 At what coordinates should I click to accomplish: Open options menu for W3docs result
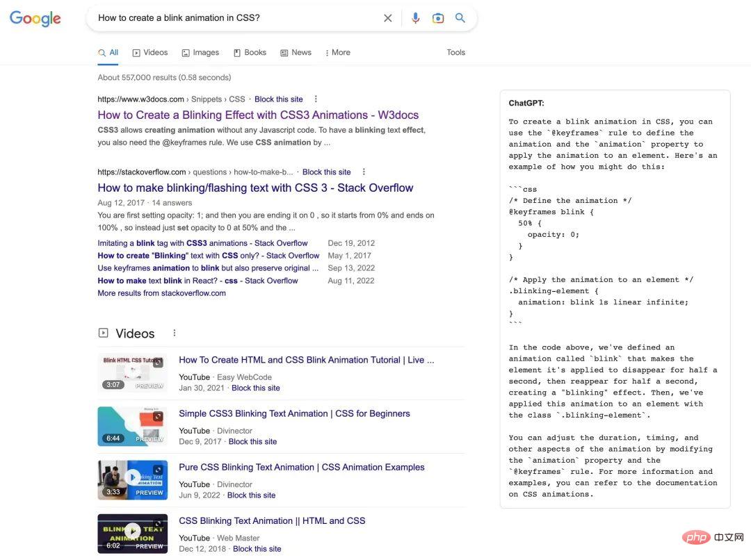pyautogui.click(x=316, y=99)
